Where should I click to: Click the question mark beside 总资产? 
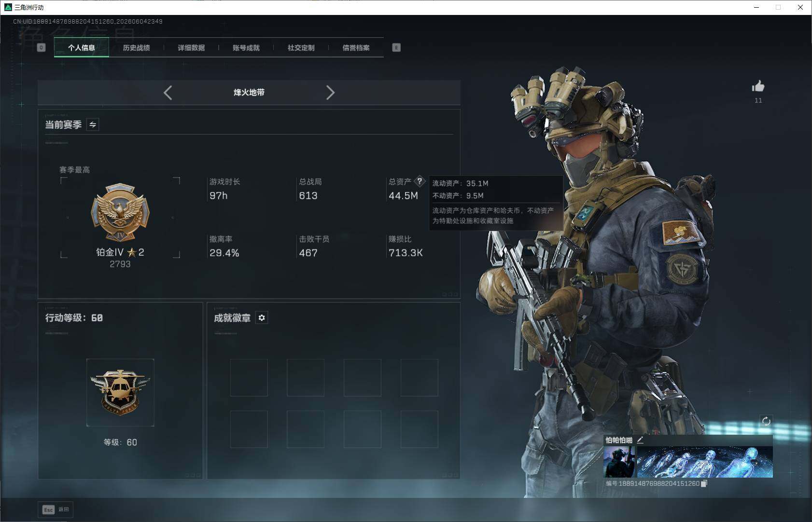(x=420, y=181)
